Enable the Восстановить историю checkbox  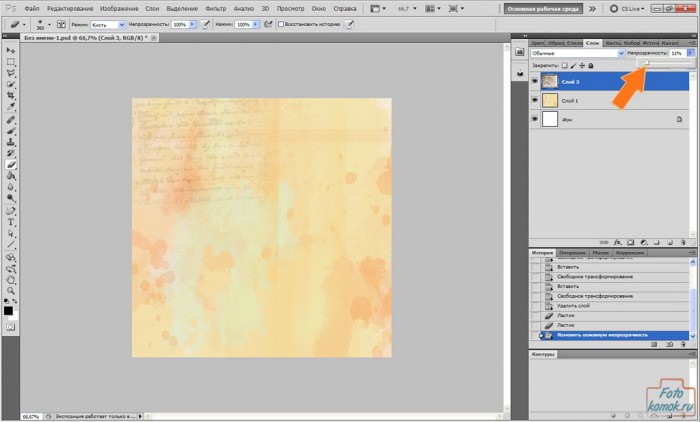(x=280, y=23)
